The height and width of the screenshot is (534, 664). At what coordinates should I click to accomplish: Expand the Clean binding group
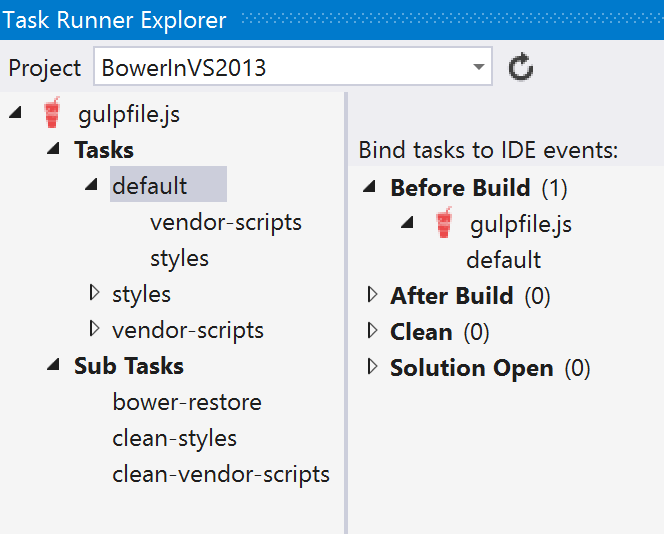pos(373,330)
